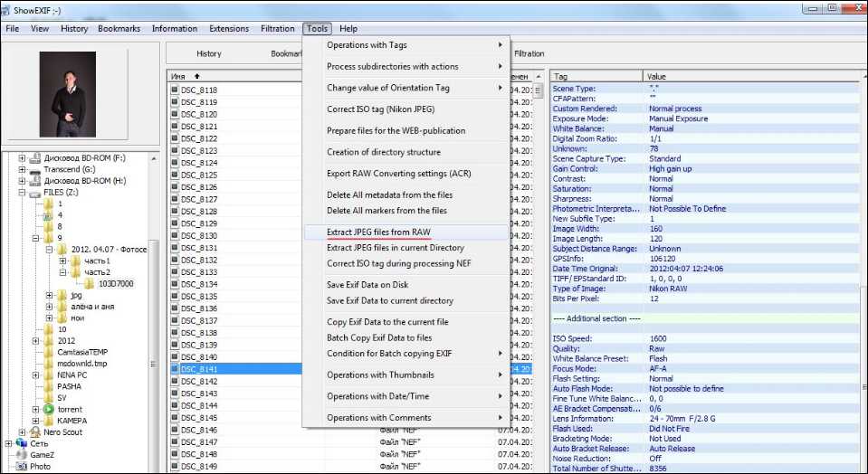The width and height of the screenshot is (868, 474).
Task: Open the Filtration menu in menu bar
Action: tap(277, 29)
